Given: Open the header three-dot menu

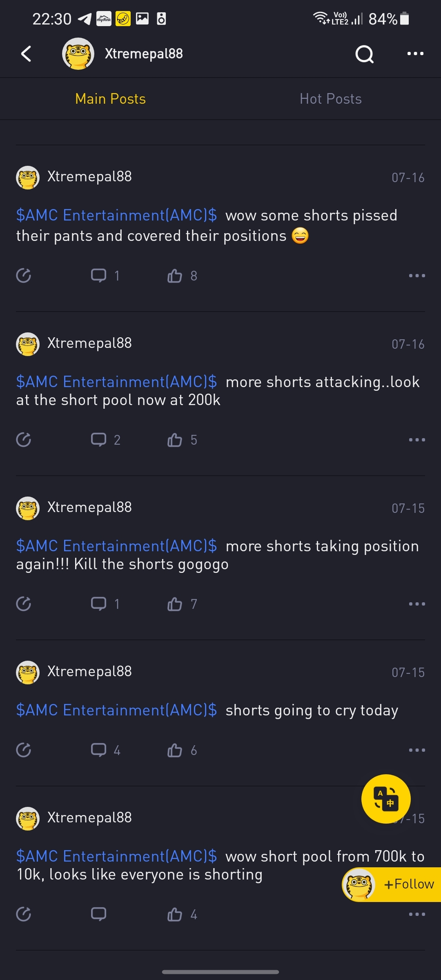Looking at the screenshot, I should tap(415, 53).
